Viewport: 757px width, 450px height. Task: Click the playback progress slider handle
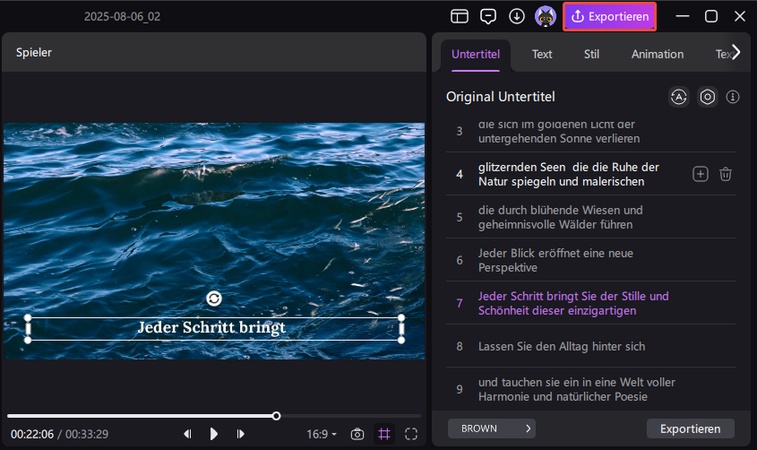[276, 416]
